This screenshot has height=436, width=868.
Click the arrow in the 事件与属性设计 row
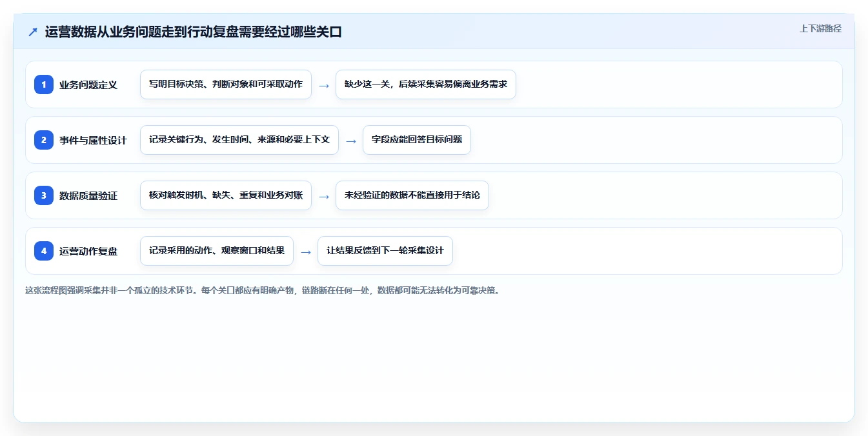(351, 141)
